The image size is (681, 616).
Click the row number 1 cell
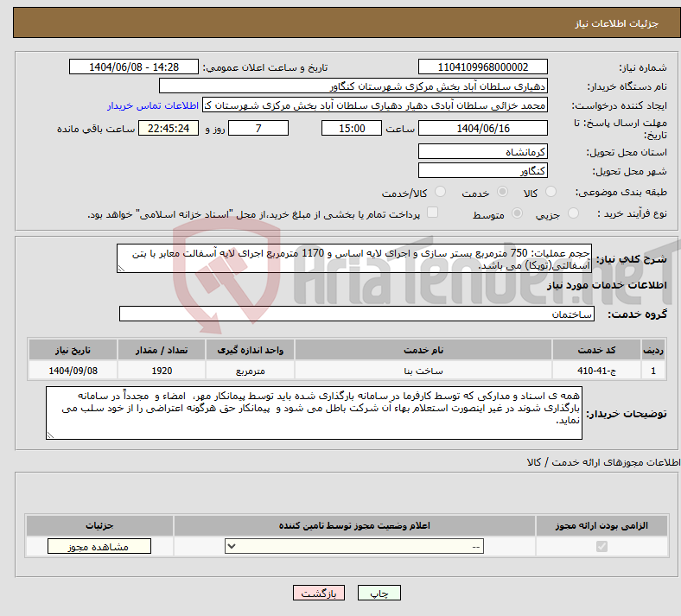tap(653, 371)
